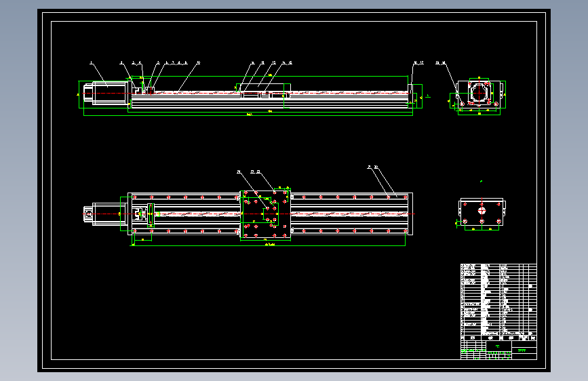The image size is (588, 381).
Task: Select the long overall dimension under the elevation view
Action: [248, 115]
